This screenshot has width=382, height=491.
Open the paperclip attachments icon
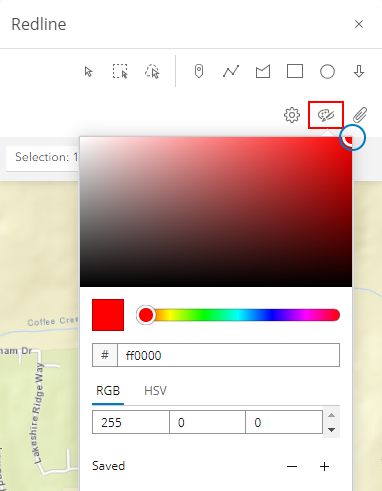click(x=360, y=115)
